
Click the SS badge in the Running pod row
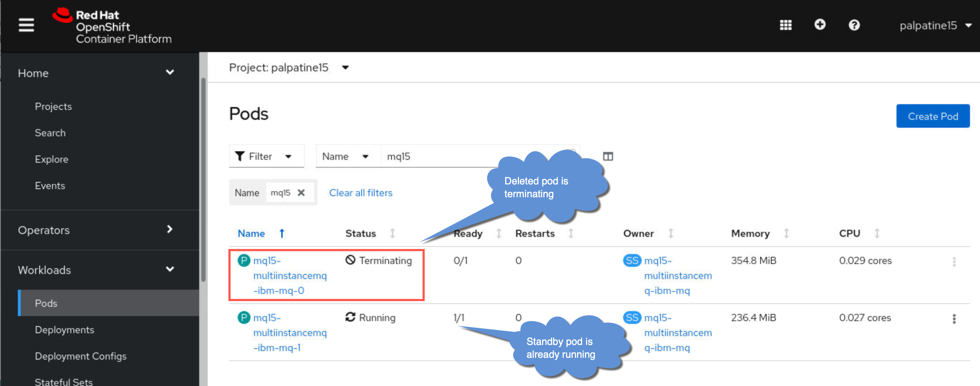coord(632,318)
